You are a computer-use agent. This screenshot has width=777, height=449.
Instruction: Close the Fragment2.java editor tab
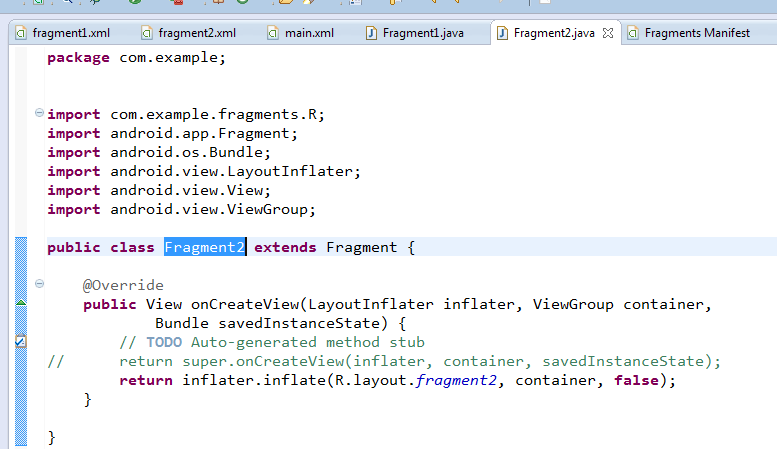point(607,33)
